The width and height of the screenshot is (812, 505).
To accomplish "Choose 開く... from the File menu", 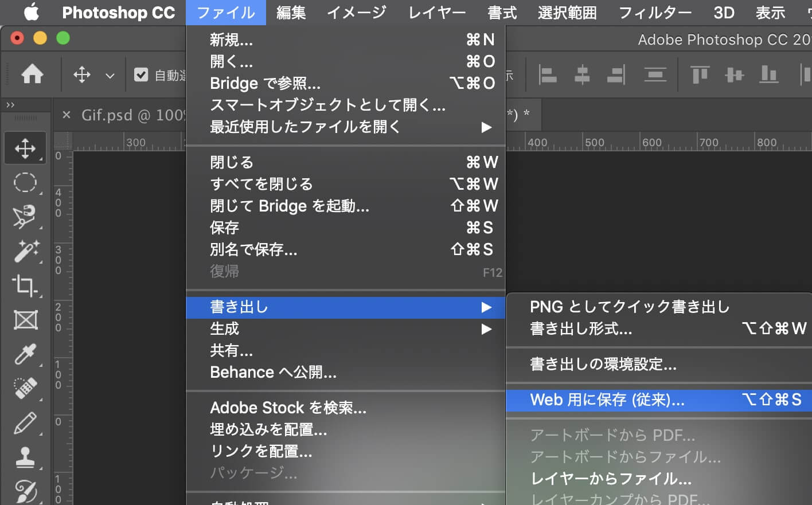I will (x=345, y=61).
